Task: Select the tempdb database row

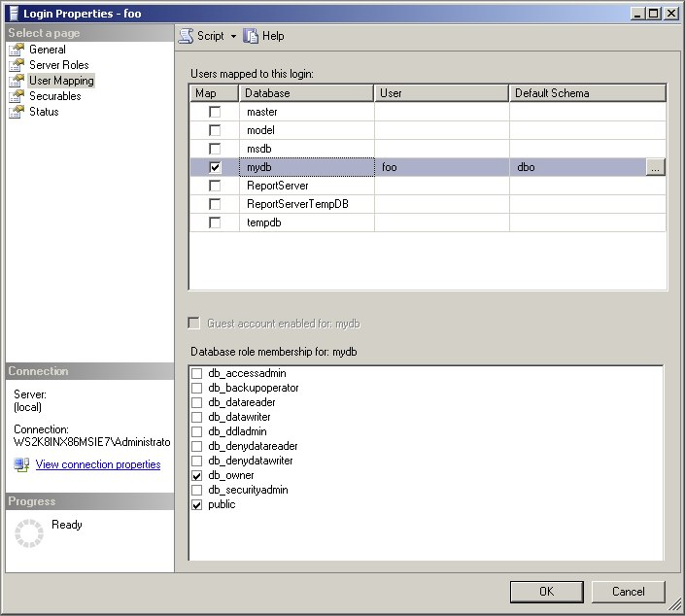Action: [428, 222]
